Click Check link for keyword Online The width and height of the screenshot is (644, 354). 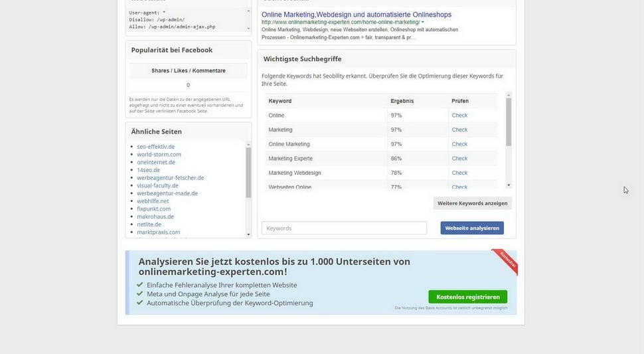pyautogui.click(x=459, y=116)
